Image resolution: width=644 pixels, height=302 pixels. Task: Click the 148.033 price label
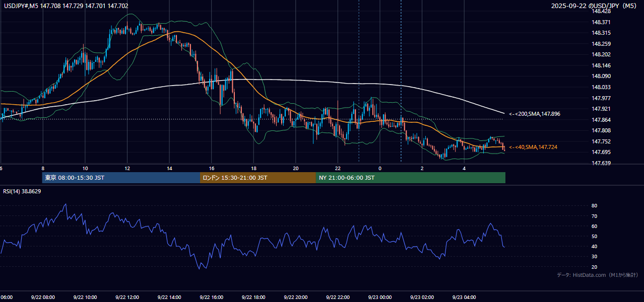point(602,87)
